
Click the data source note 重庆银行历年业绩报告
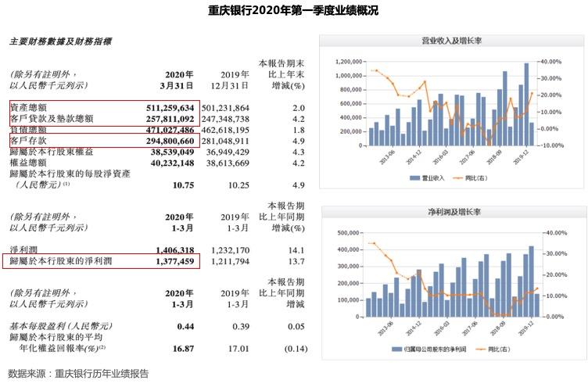point(102,374)
